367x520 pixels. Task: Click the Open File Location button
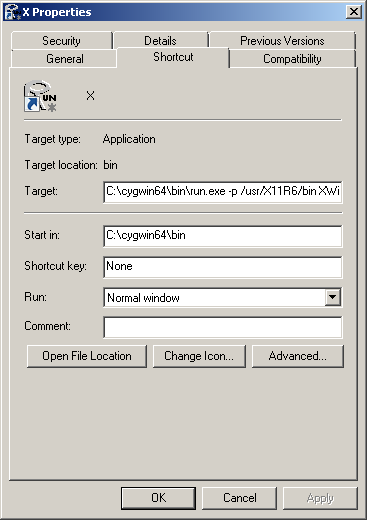(x=87, y=356)
